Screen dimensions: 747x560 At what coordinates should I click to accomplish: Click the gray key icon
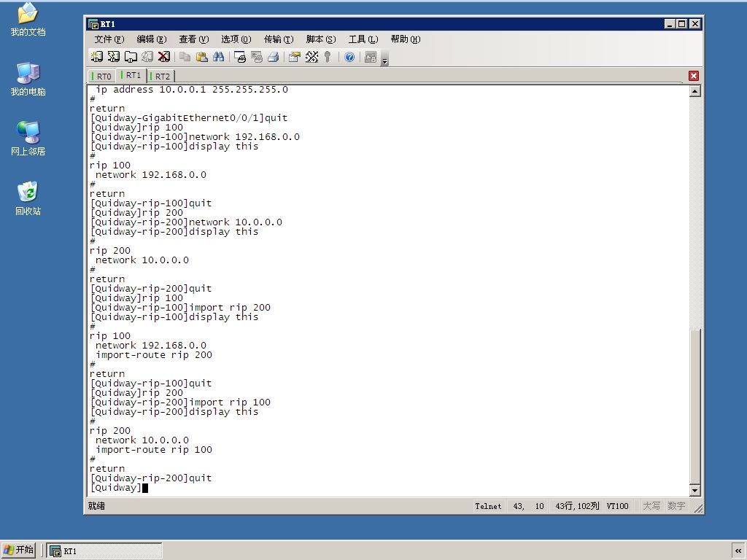pos(328,57)
